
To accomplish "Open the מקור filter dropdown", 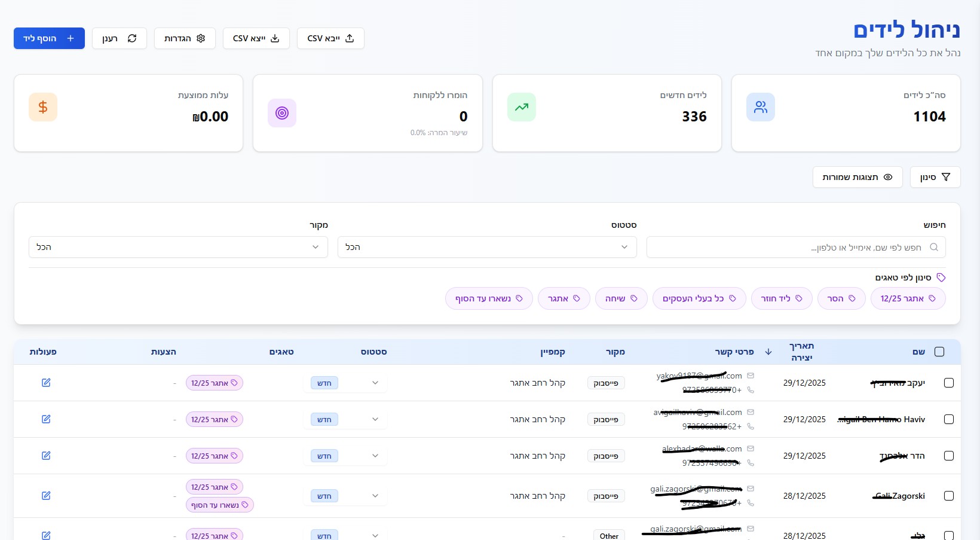I will (178, 247).
